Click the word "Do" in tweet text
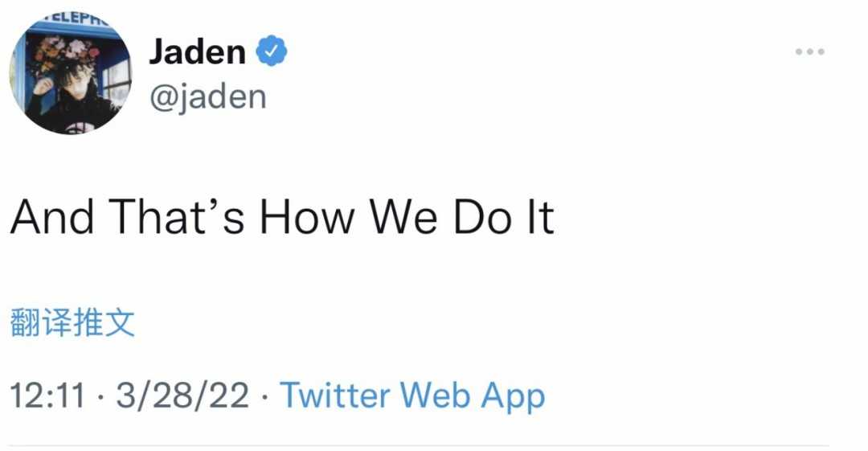The width and height of the screenshot is (868, 451). click(x=481, y=216)
